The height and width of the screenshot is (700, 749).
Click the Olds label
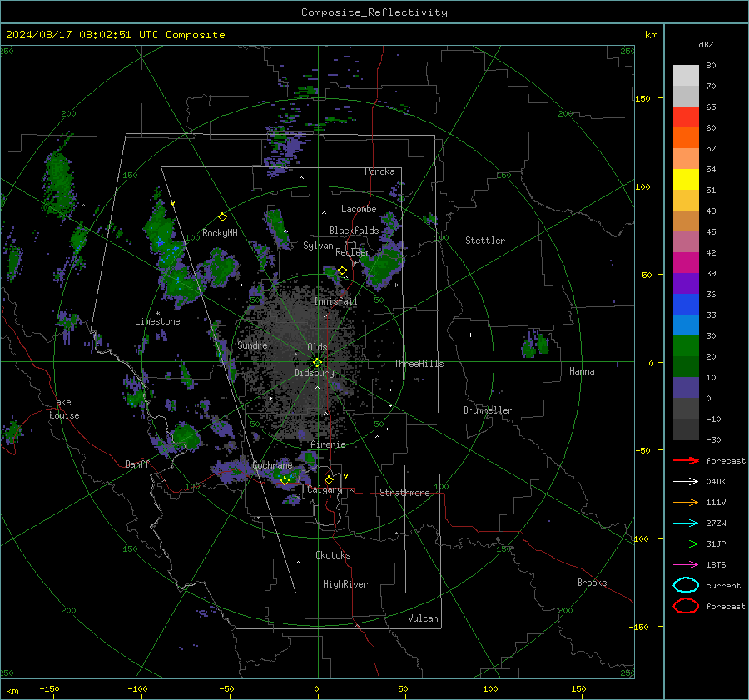[317, 347]
